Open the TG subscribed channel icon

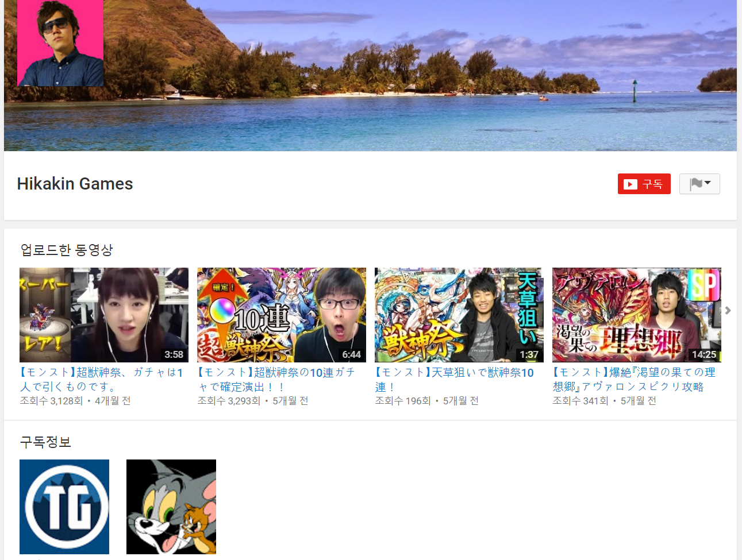point(64,506)
